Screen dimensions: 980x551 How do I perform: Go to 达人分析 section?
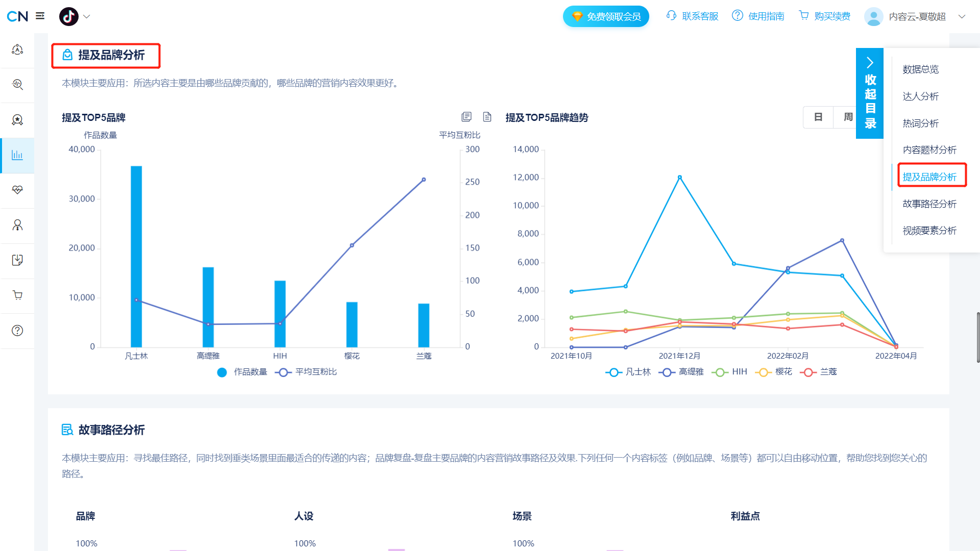point(920,96)
